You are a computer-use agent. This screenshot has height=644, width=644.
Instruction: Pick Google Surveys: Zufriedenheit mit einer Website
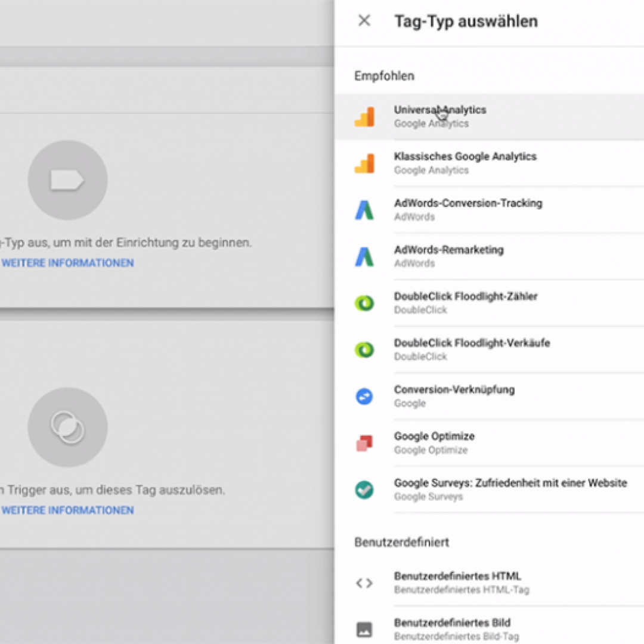click(489, 490)
